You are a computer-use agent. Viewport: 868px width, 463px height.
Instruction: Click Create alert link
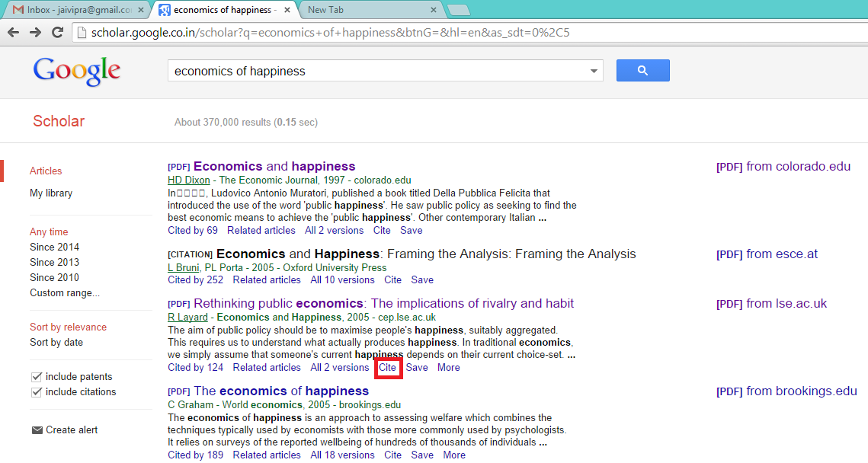point(72,429)
